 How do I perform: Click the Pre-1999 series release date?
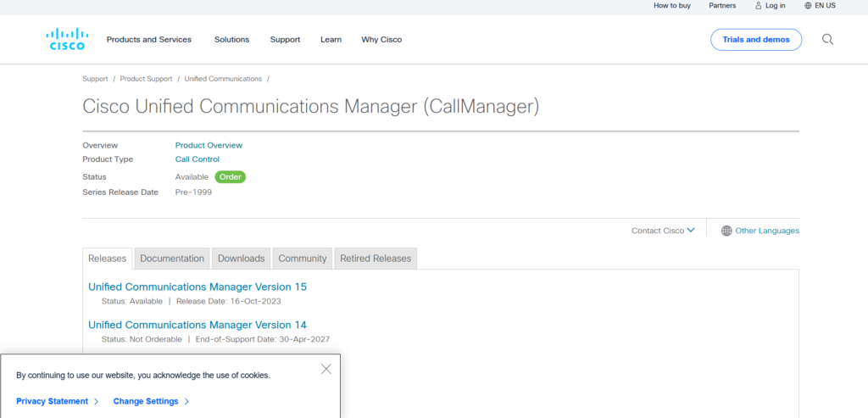pos(193,192)
